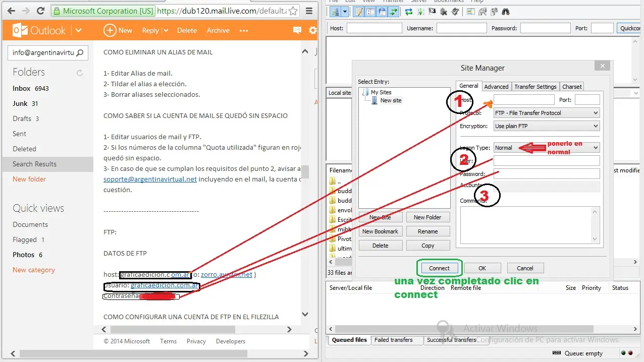Click the Connect button in Site Manager
The width and height of the screenshot is (644, 362).
pos(439,268)
